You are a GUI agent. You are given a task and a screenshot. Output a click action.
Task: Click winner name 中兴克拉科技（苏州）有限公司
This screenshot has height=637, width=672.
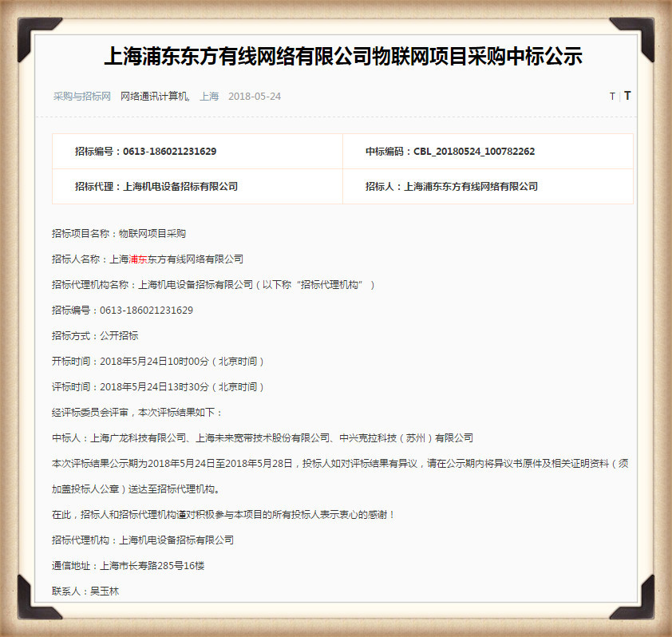[x=406, y=437]
